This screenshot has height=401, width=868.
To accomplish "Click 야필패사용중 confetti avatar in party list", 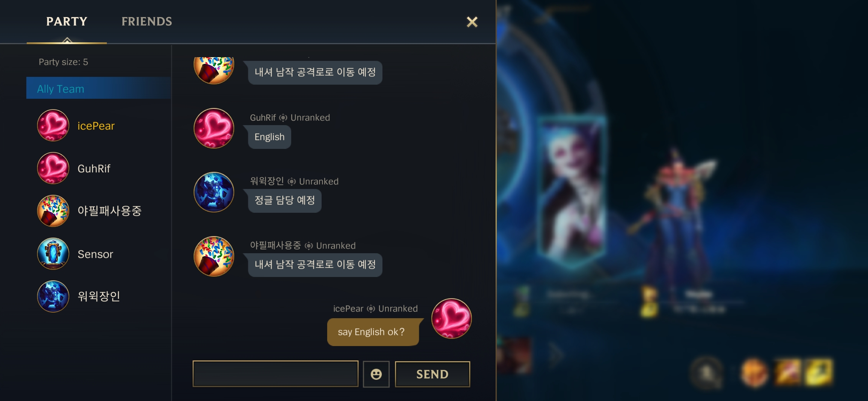I will coord(53,211).
